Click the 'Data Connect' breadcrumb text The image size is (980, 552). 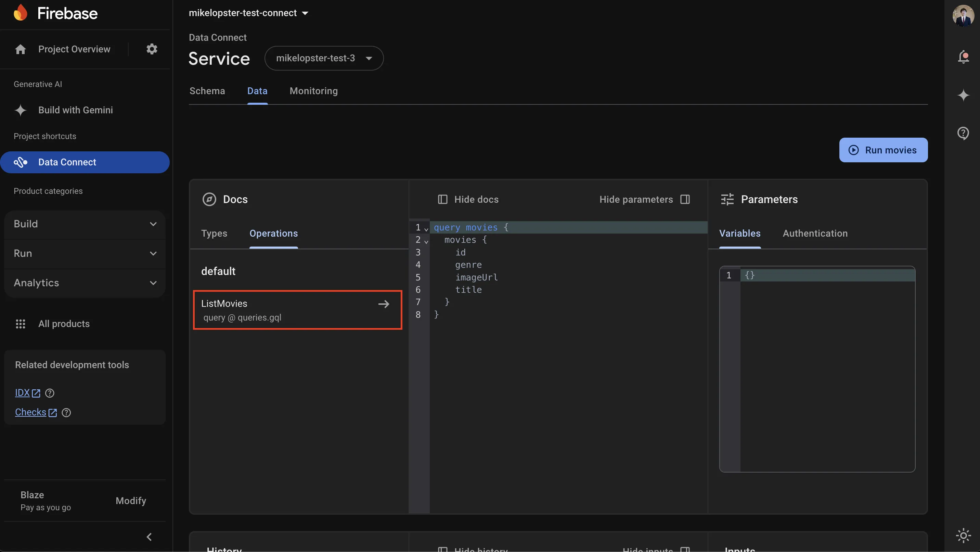[218, 37]
